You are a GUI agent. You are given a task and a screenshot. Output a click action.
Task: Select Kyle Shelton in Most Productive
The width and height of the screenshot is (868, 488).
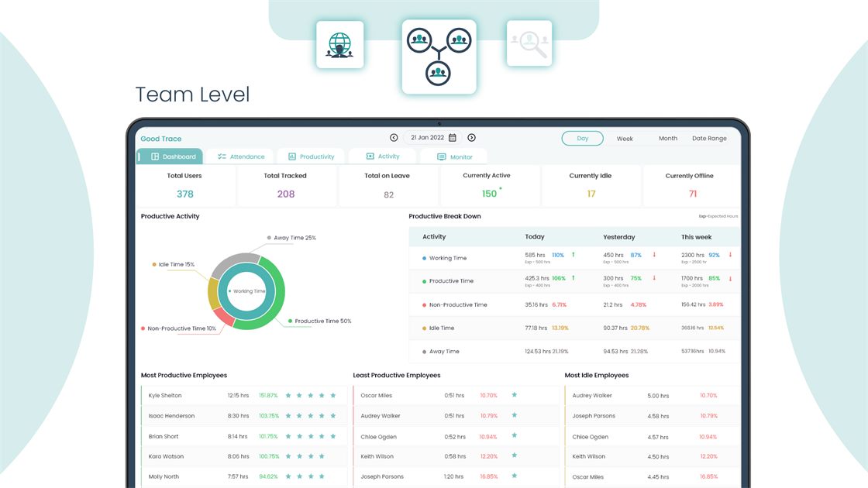point(244,396)
